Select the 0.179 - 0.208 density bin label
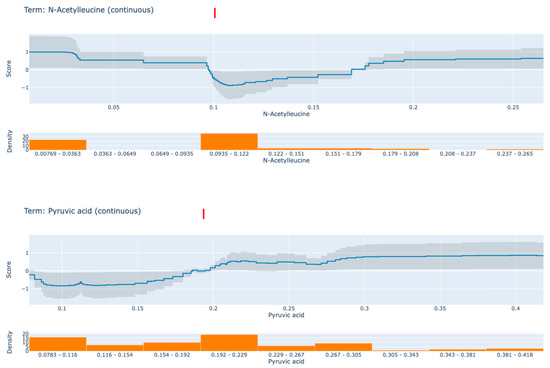550x368 pixels. 401,154
